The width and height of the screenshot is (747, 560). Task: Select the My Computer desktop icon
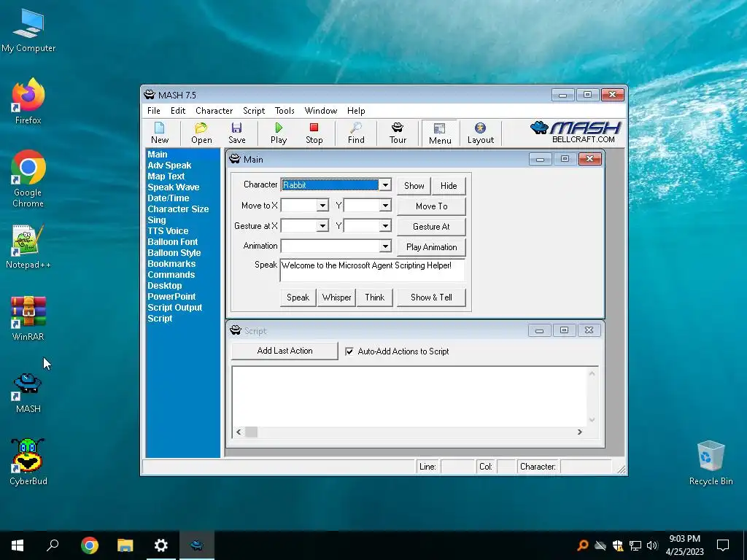coord(28,29)
